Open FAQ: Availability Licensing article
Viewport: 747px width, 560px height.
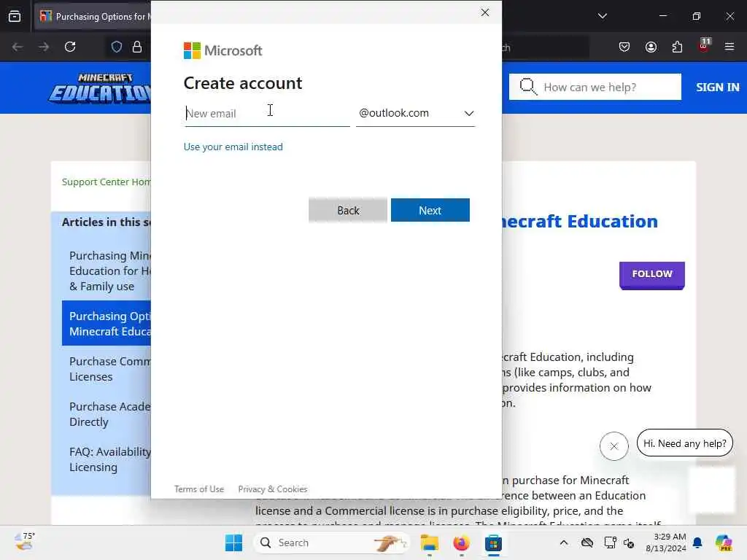pyautogui.click(x=110, y=459)
